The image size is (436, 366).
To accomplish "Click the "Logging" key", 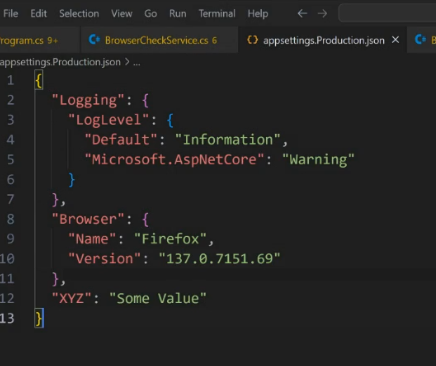I will click(x=88, y=100).
